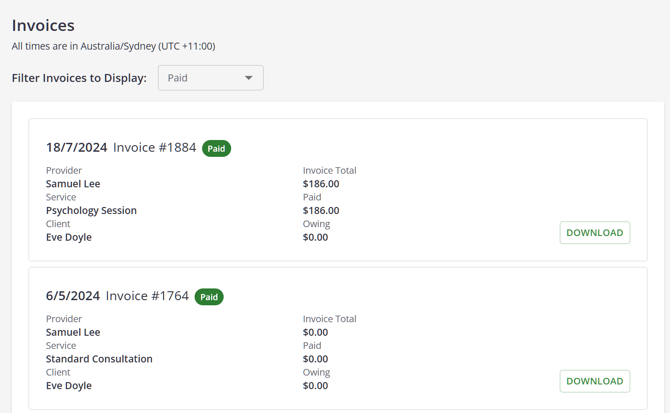Click the Paid badge on invoice #1764
Viewport: 670px width, 413px height.
tap(209, 297)
